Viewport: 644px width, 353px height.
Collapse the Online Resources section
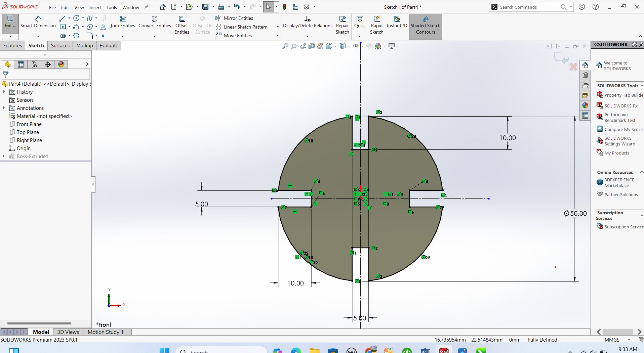point(642,172)
